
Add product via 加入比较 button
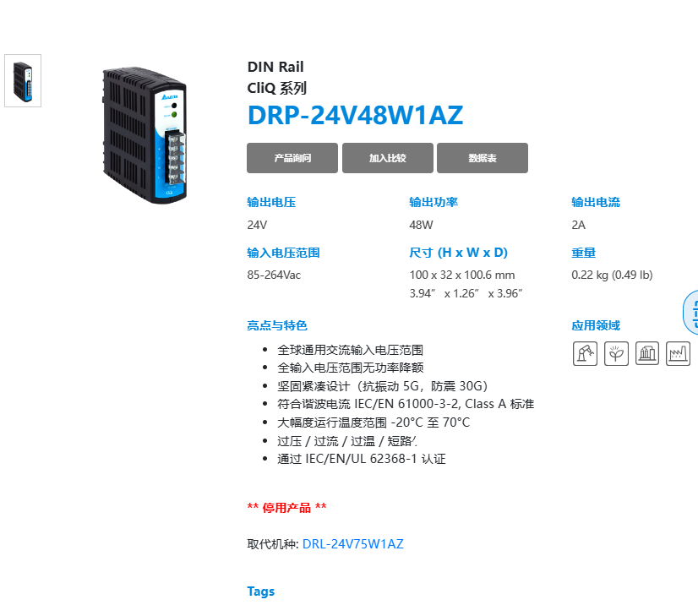[388, 158]
